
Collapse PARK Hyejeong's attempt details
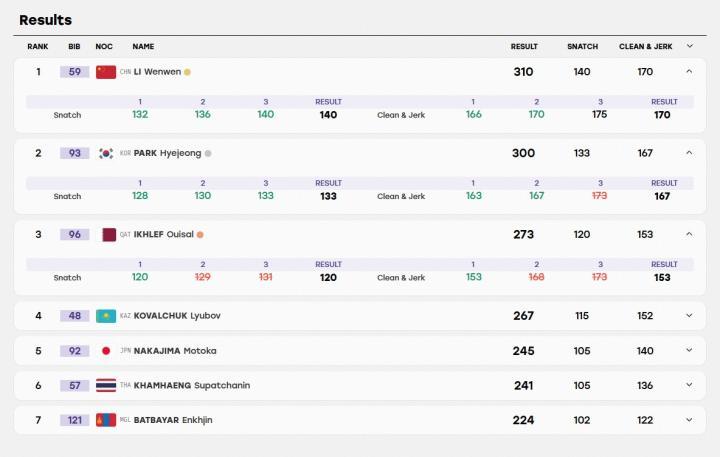[x=689, y=152]
